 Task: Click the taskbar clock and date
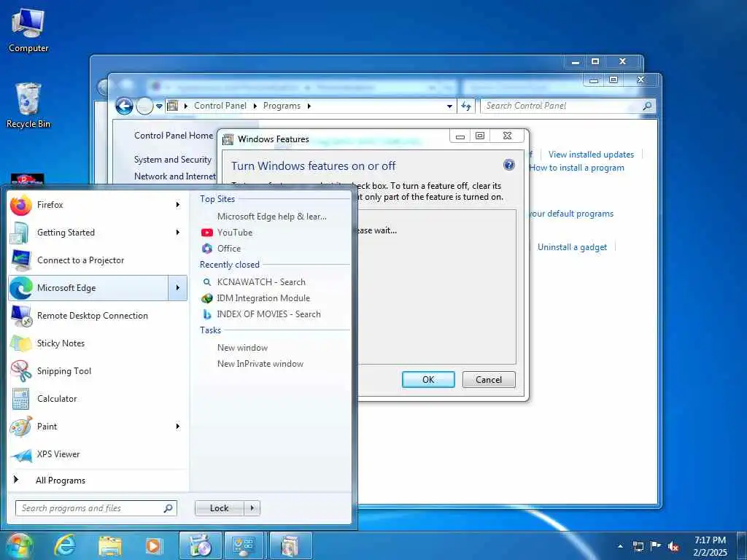[x=711, y=546]
